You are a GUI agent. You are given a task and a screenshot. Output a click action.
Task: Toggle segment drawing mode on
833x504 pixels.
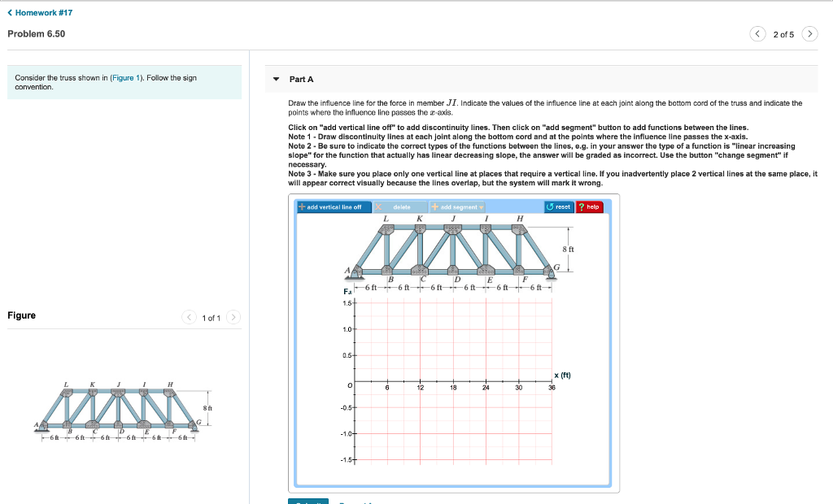click(456, 206)
